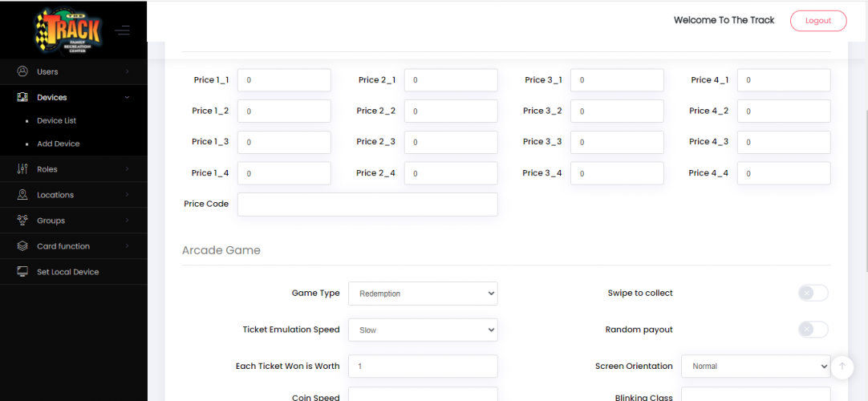Click the Price 3_3 input field
868x401 pixels.
(x=617, y=142)
